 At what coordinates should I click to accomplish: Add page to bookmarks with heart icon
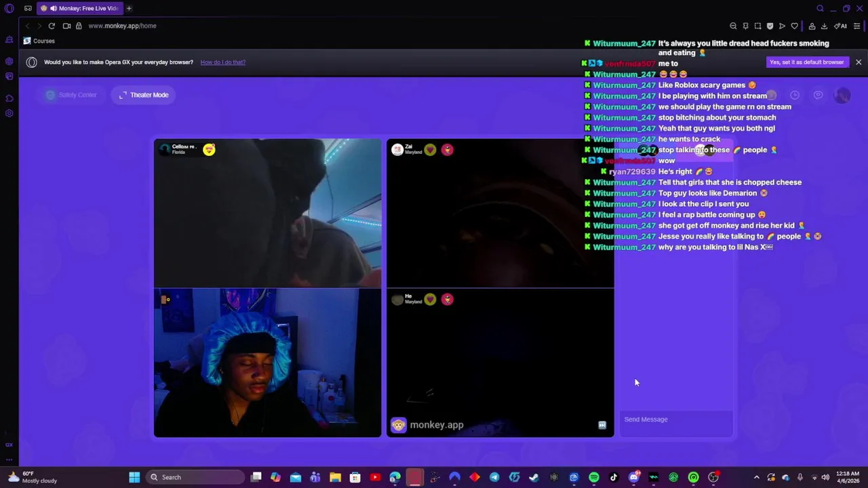tap(794, 26)
